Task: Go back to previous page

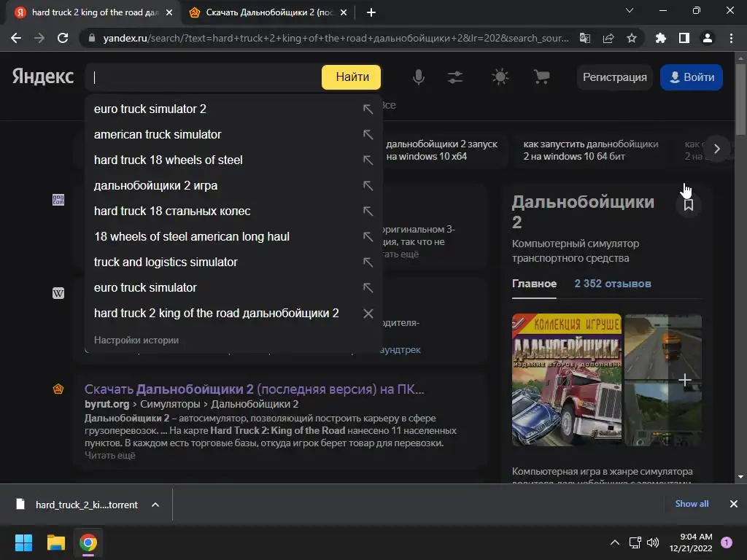Action: (x=16, y=38)
